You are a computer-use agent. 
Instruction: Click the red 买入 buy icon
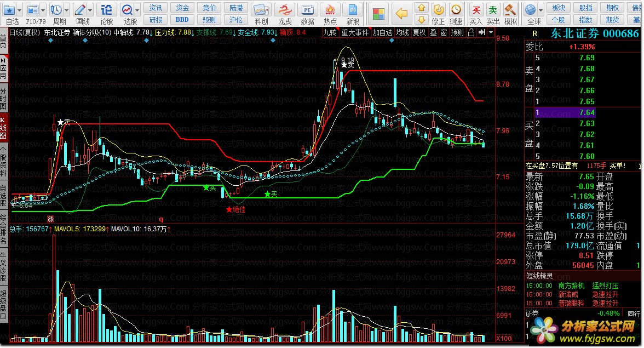[x=476, y=10]
